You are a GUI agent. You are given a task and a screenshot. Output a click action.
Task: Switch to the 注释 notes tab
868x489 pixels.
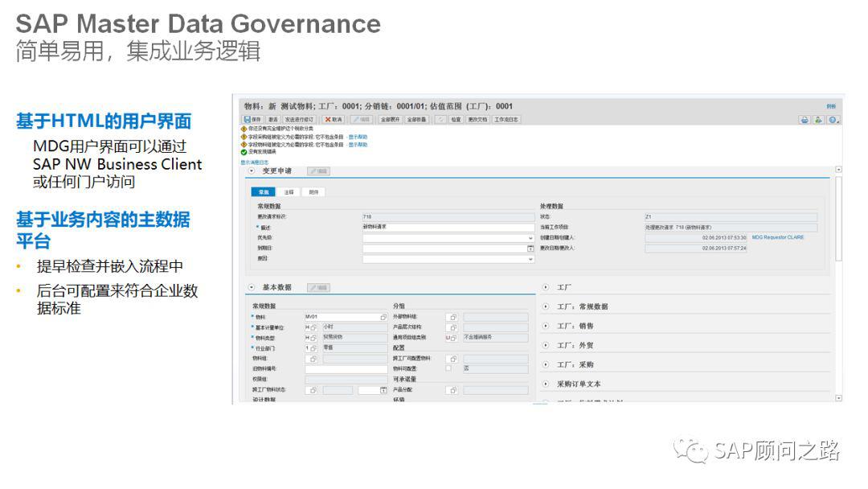pos(289,192)
